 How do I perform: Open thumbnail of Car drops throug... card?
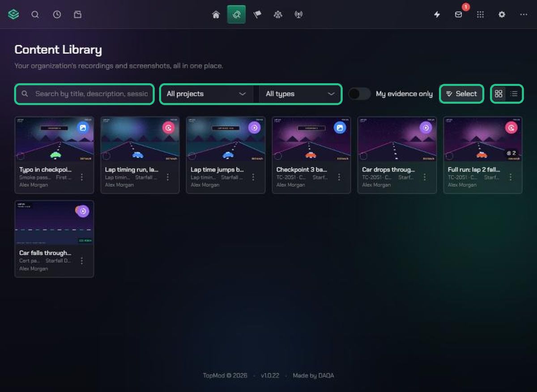pos(397,139)
